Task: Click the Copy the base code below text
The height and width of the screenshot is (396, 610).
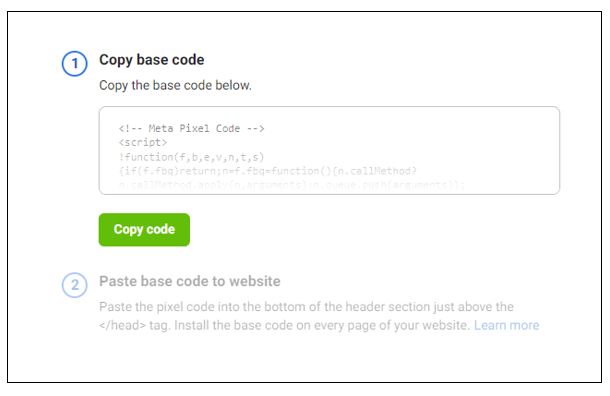Action: click(175, 85)
